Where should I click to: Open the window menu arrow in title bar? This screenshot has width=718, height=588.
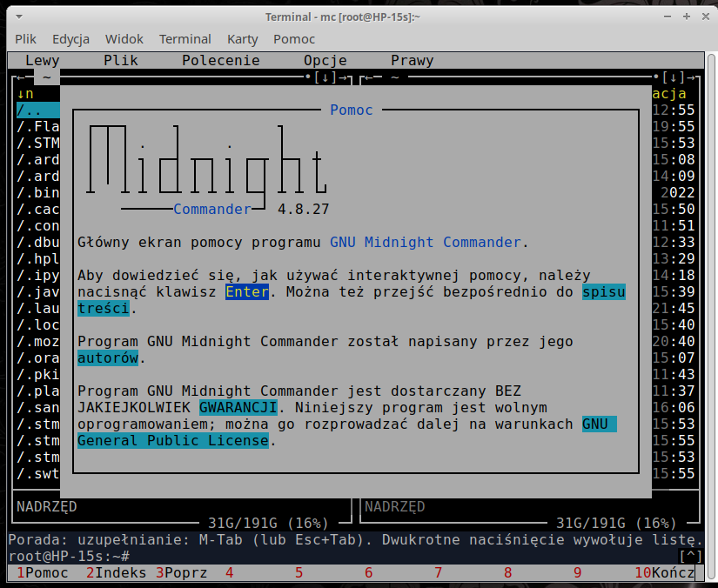coord(19,17)
